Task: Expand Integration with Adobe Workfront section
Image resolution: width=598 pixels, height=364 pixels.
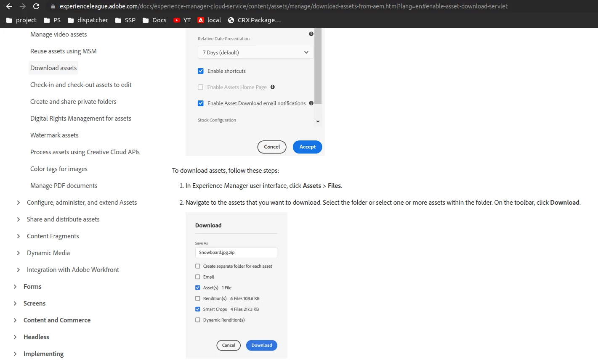Action: click(x=18, y=270)
